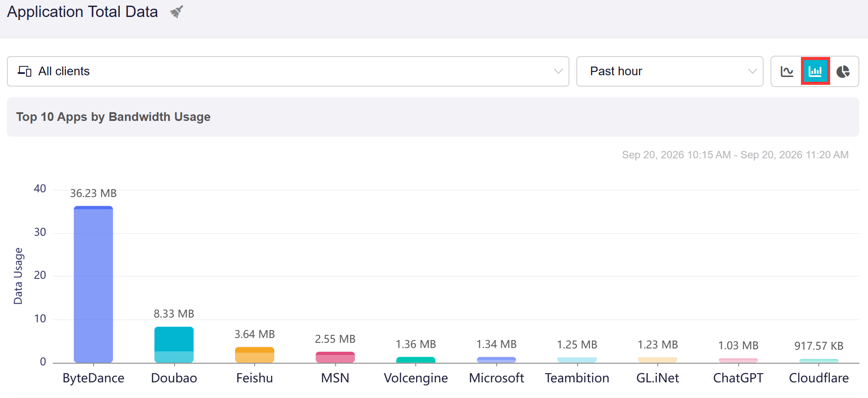Click the Volcengine axis label
868x398 pixels.
click(x=416, y=378)
